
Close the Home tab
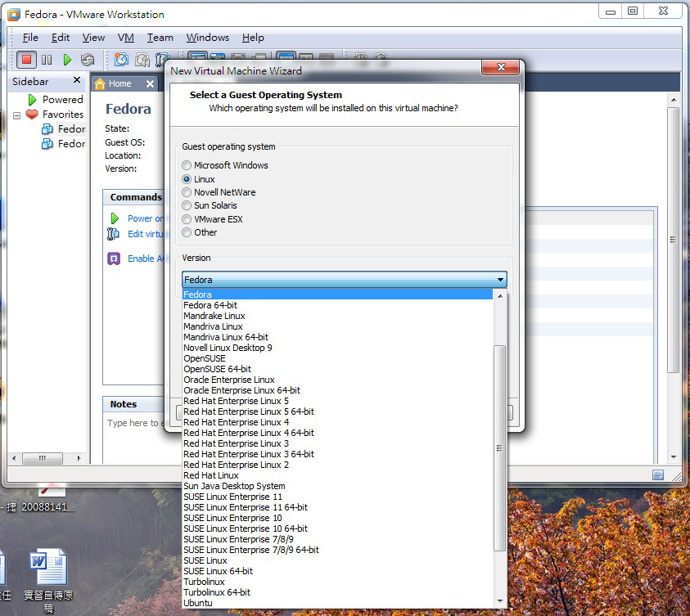(150, 83)
